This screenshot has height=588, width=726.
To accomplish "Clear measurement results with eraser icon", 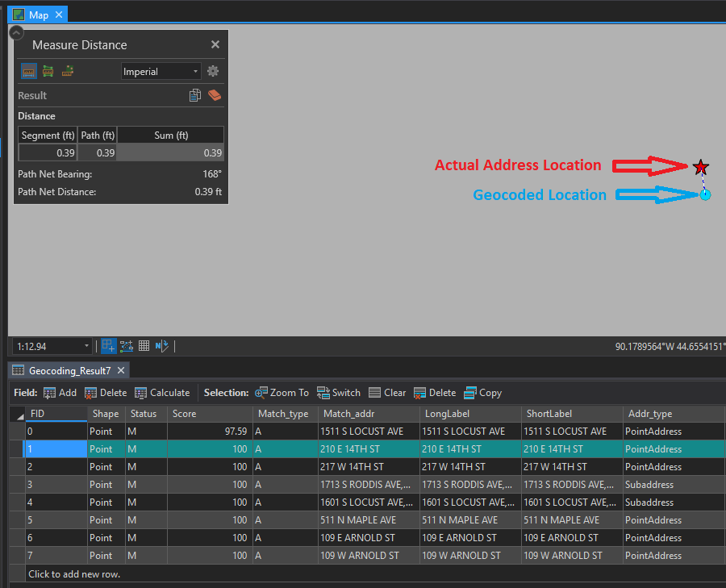I will coord(215,95).
